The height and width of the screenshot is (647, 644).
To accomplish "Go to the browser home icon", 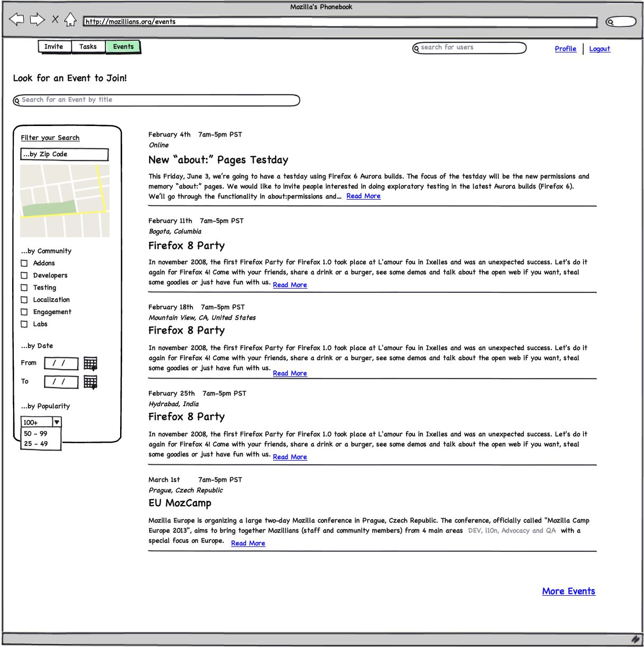I will [x=70, y=20].
